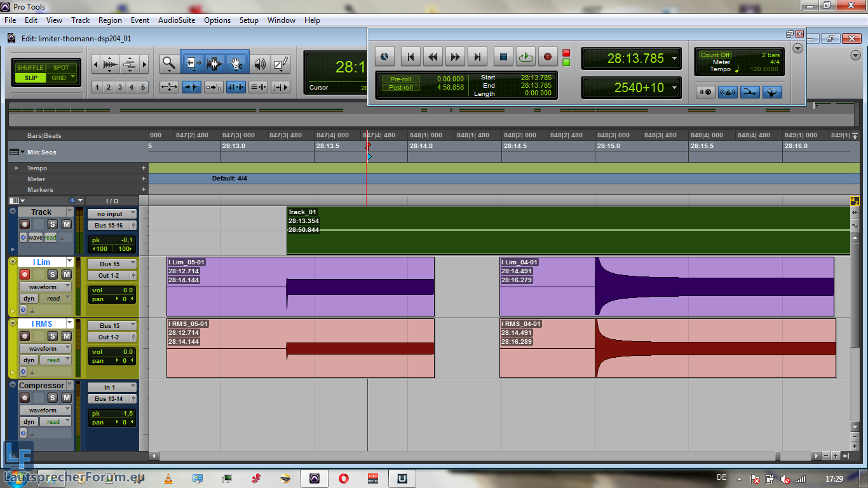Open the AudioSuite menu
The width and height of the screenshot is (868, 488).
click(176, 20)
